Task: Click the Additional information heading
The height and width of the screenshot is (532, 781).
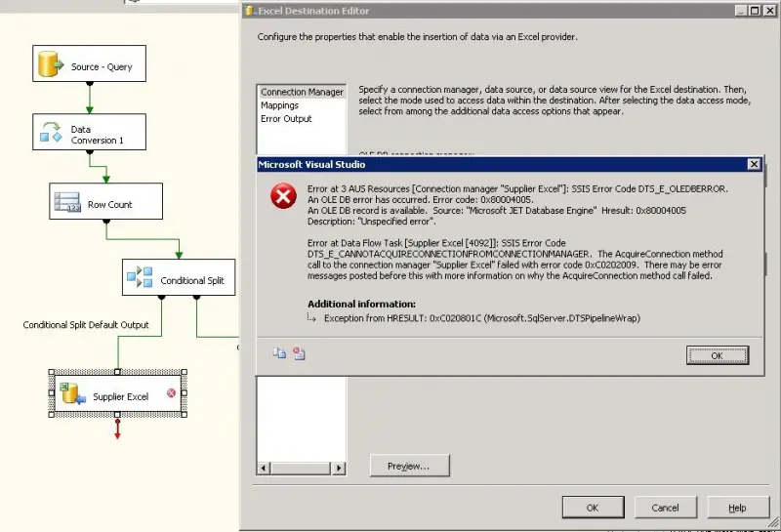Action: pyautogui.click(x=361, y=304)
